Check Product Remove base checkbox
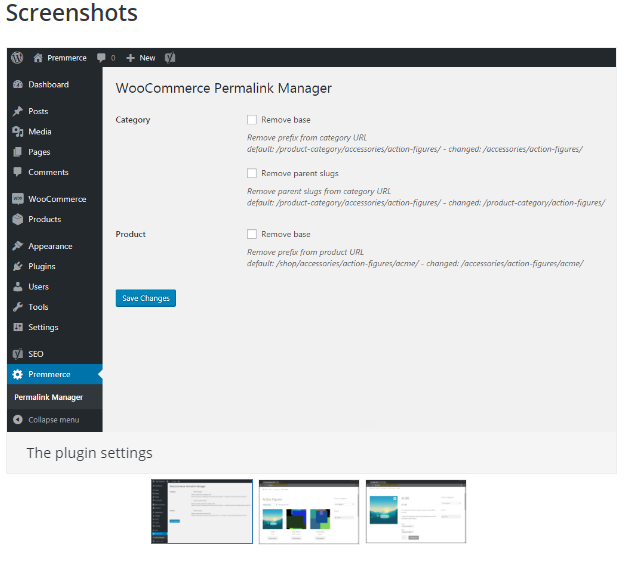626x567 pixels. point(252,234)
